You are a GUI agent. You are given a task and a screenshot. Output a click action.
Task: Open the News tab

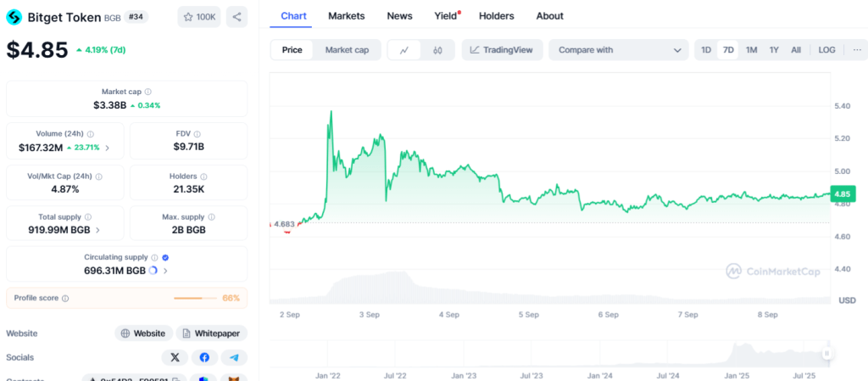tap(400, 16)
